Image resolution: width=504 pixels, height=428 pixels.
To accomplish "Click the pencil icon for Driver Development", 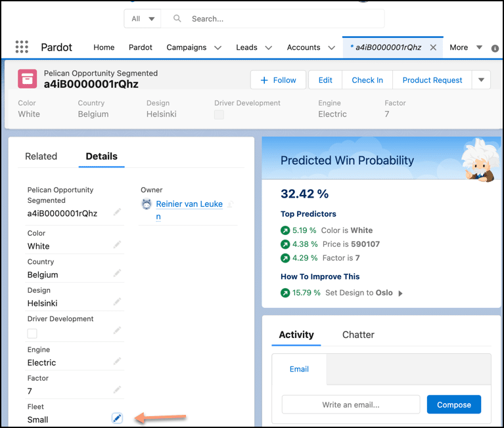I will (x=117, y=330).
